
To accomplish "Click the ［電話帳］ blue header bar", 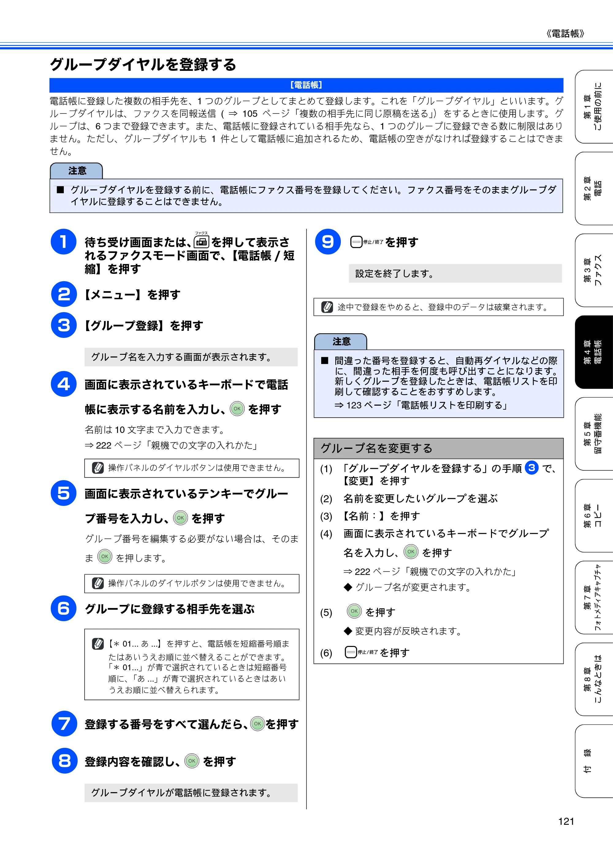I will coord(306,85).
